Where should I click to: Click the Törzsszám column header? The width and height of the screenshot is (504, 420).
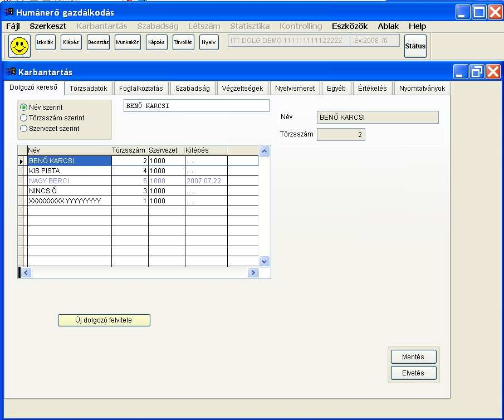[x=130, y=150]
